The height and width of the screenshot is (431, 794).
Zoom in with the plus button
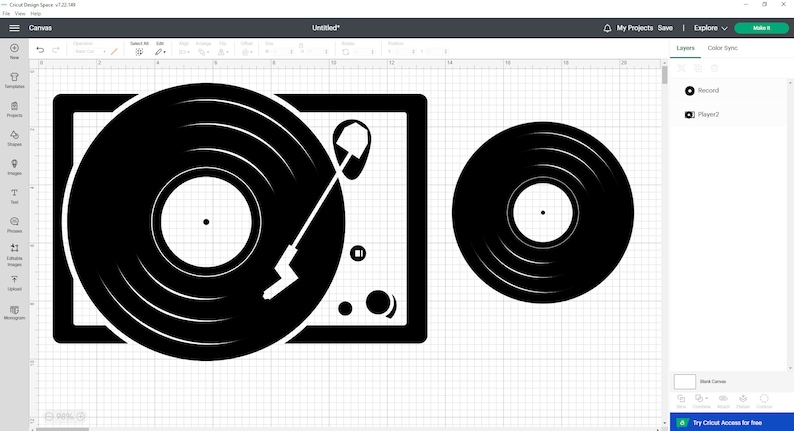[x=81, y=416]
